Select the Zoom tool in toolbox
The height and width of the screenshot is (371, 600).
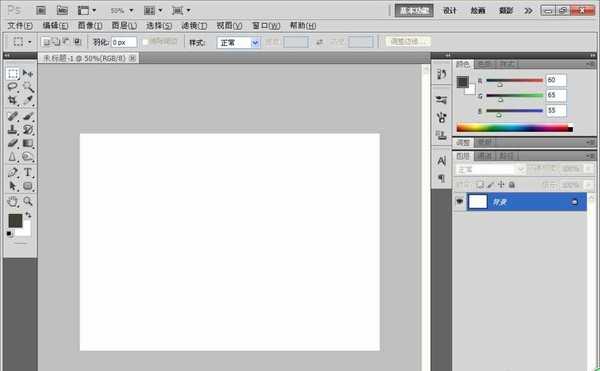point(28,201)
